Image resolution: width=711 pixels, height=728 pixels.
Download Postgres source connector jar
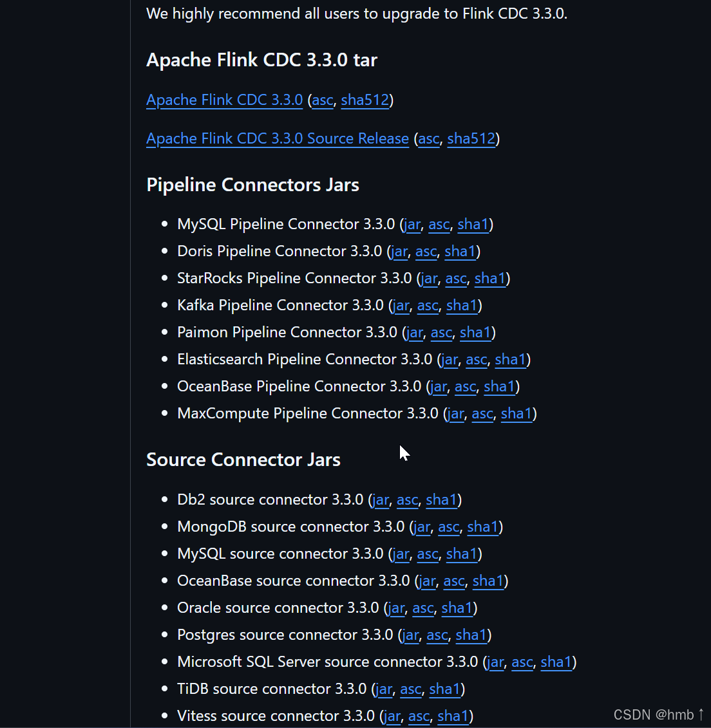410,635
